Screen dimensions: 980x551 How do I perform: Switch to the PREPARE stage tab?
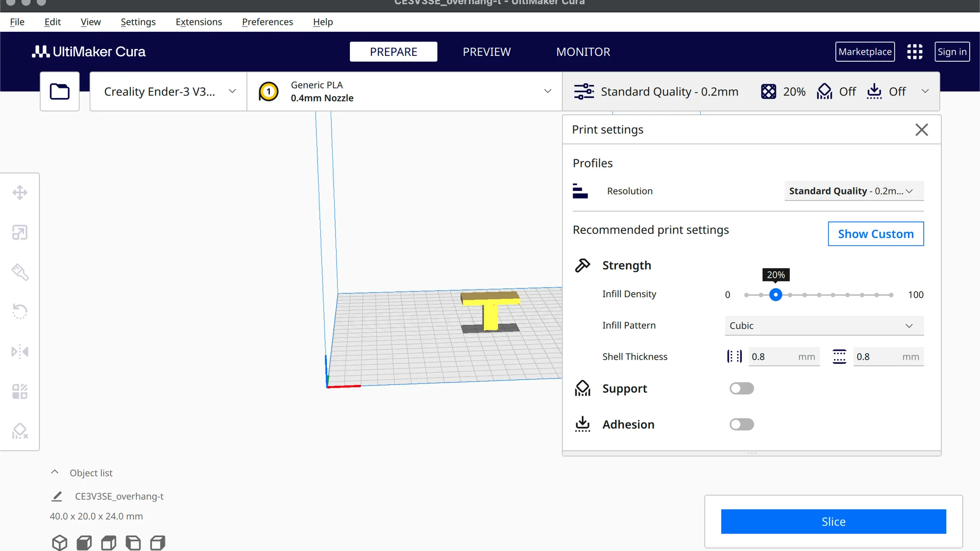(393, 52)
